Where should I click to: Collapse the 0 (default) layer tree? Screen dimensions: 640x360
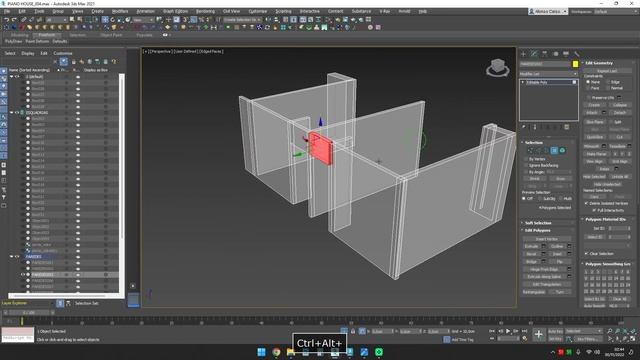coord(11,76)
